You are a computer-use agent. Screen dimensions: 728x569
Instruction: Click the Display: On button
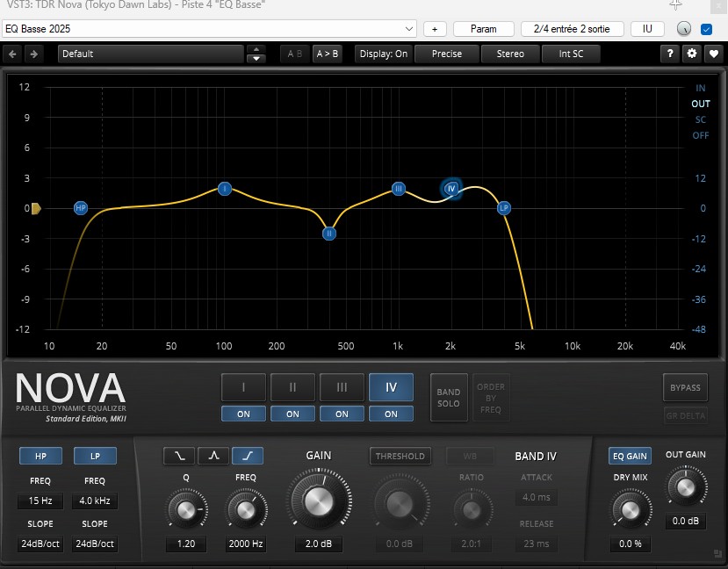(x=384, y=54)
